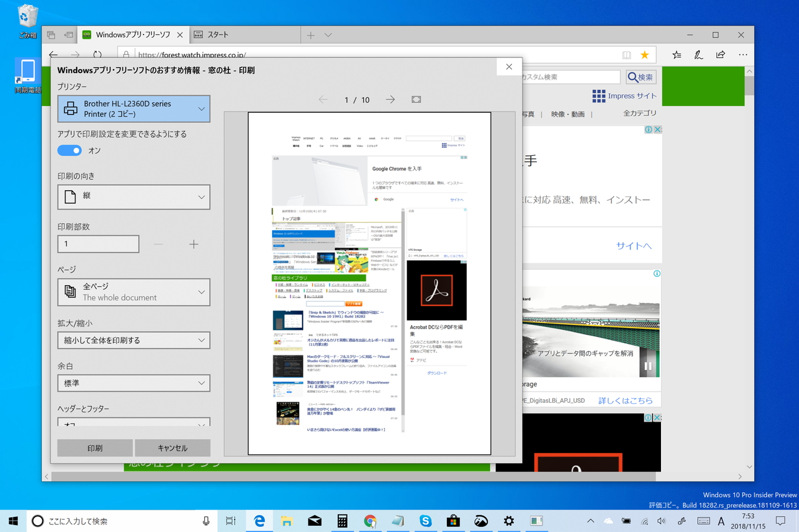The width and height of the screenshot is (799, 532).
Task: Click the 印刷 print button
Action: tap(95, 448)
